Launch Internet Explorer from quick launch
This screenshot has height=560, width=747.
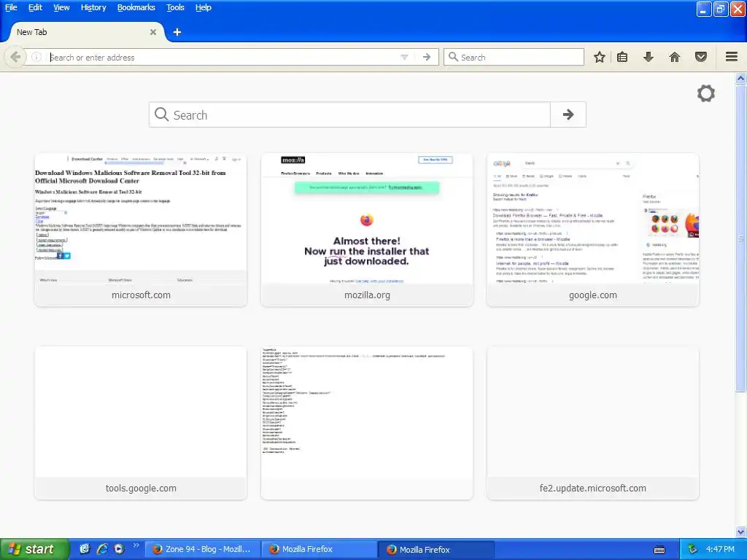(102, 549)
